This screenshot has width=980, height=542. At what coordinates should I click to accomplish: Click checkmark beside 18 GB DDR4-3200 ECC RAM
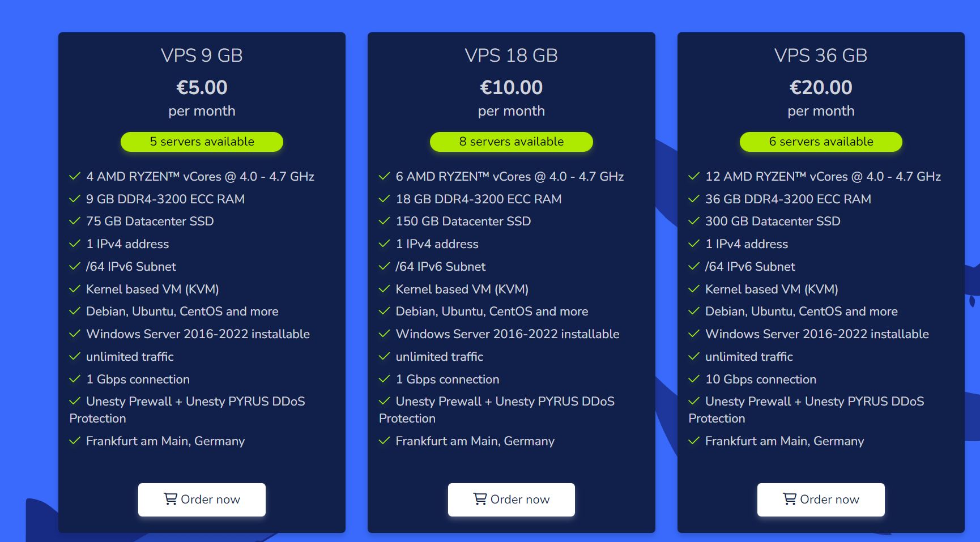(385, 199)
